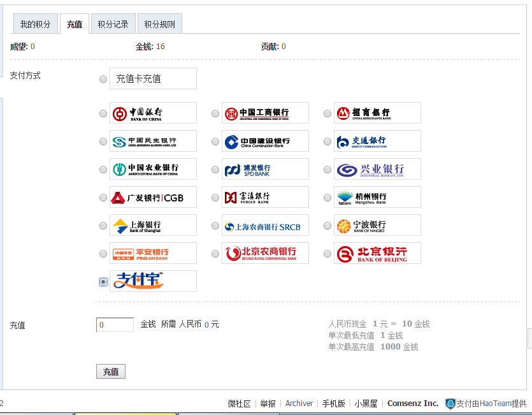Screen dimensions: 532x415
Task: Click the 支付由HaoTeam提供 link
Action: click(x=491, y=404)
